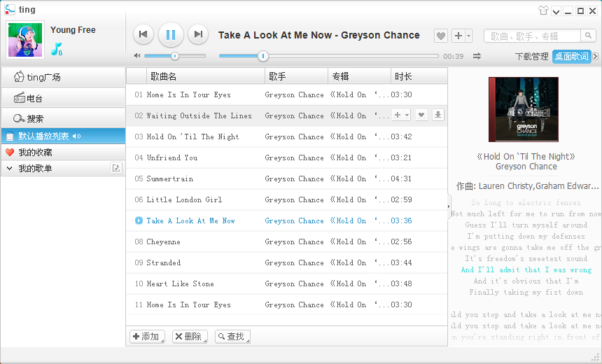Open the 添加 add menu

coord(148,337)
